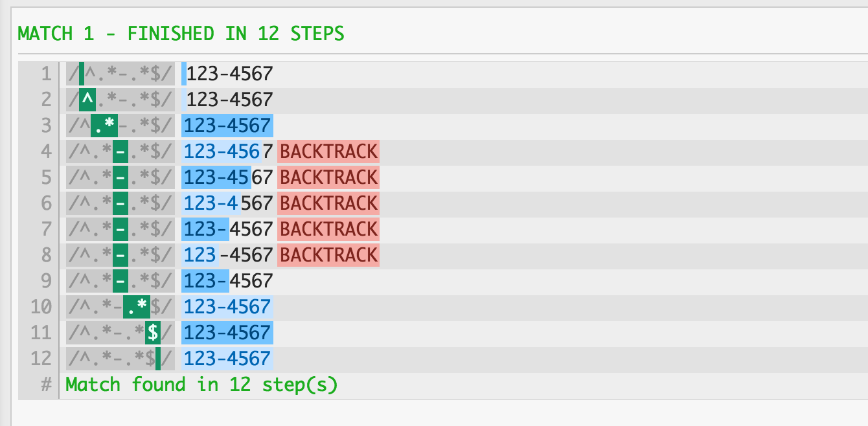This screenshot has height=426, width=868.
Task: Click the BACKTRACK label on step 7
Action: click(328, 229)
